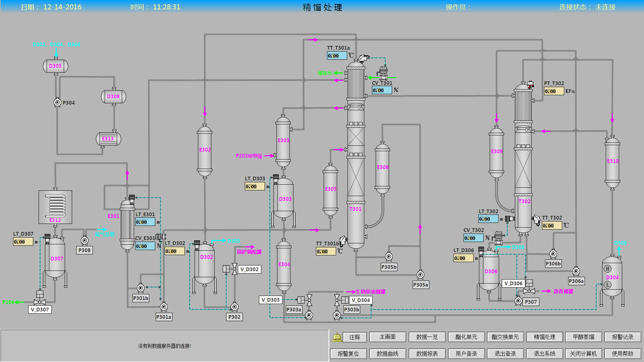Viewport: 644px width, 362px height.
Task: Click the CV_E301 percent value field
Action: click(x=145, y=246)
